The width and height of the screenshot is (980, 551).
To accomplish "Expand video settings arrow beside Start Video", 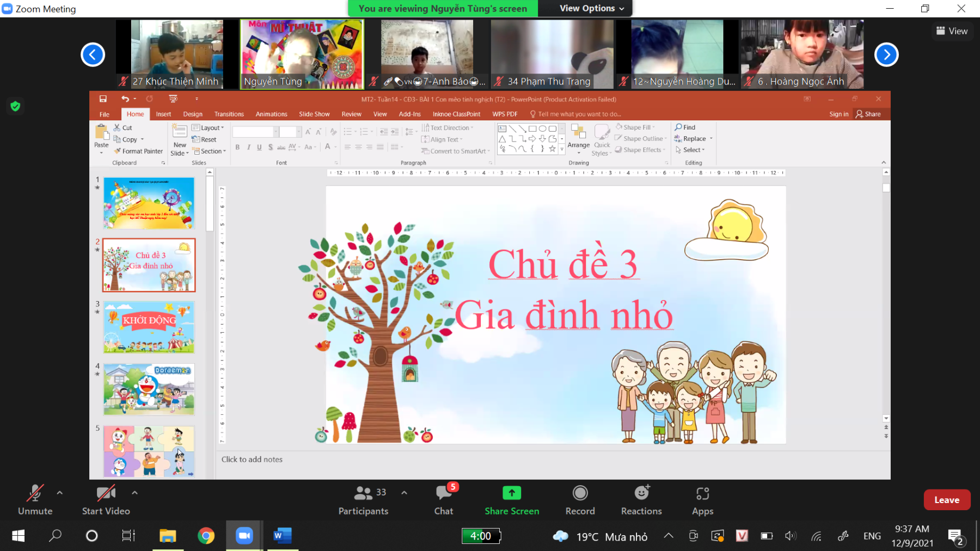I will tap(134, 493).
